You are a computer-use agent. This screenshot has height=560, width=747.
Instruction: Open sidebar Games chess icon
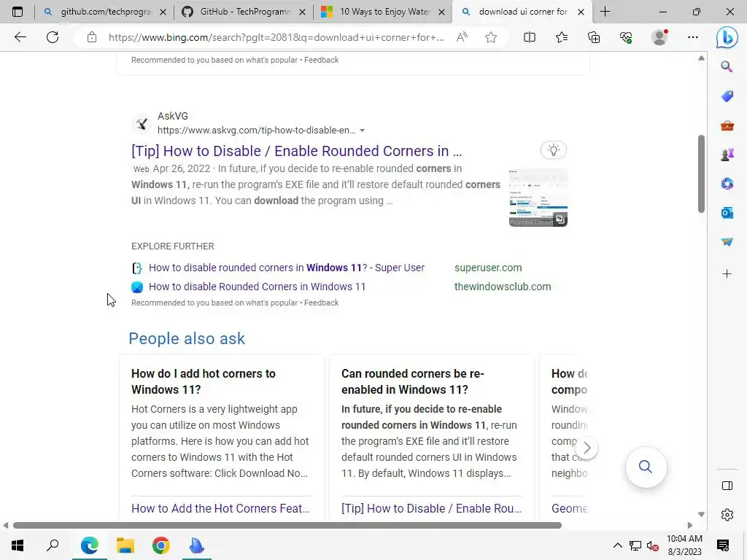pyautogui.click(x=727, y=155)
